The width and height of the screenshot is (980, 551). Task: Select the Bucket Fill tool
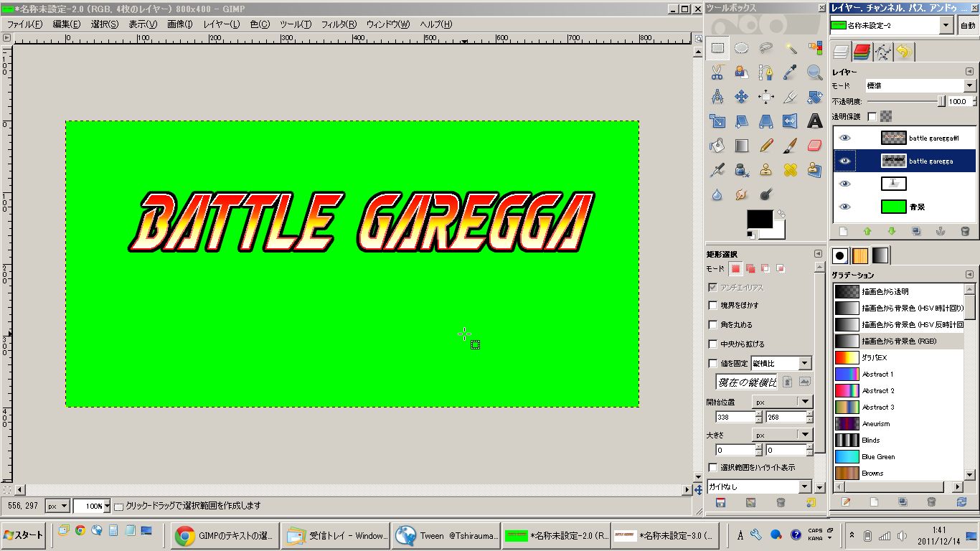(x=717, y=146)
